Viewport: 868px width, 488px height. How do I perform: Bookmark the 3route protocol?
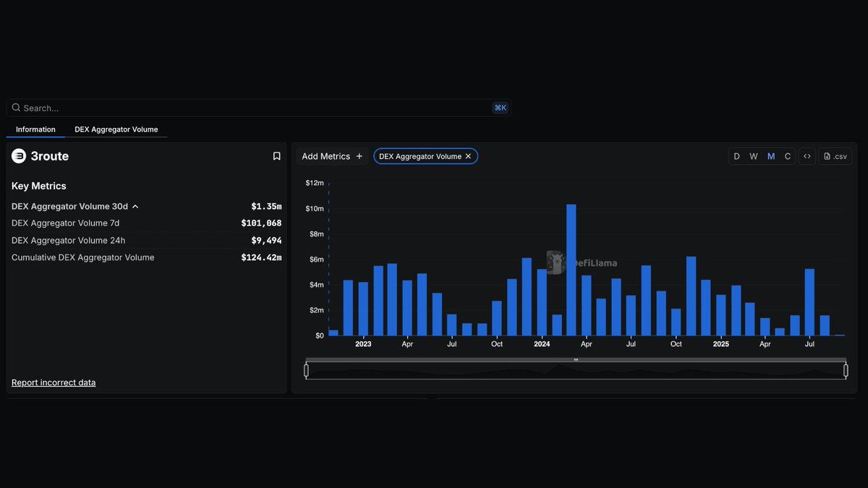[x=276, y=156]
